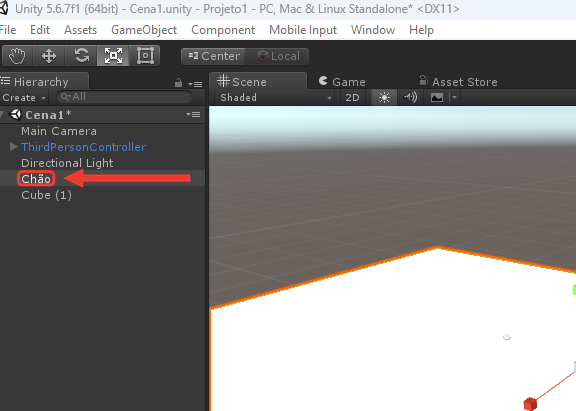Viewport: 576px width, 411px height.
Task: Open the File menu
Action: [x=8, y=30]
